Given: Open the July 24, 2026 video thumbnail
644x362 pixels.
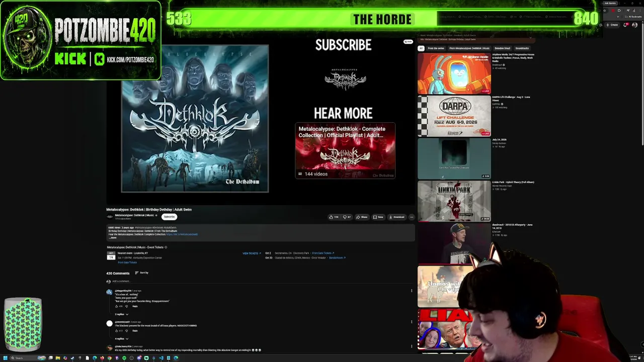Looking at the screenshot, I should [454, 158].
